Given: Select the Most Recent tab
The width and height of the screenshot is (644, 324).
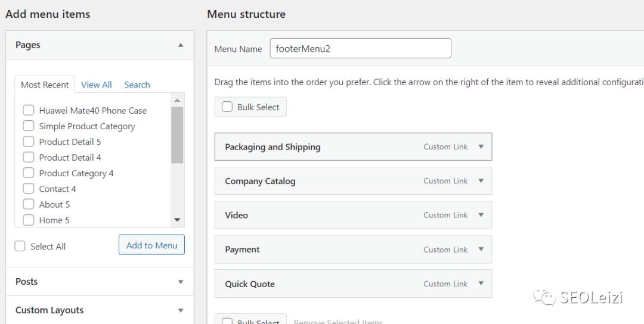Looking at the screenshot, I should [x=45, y=85].
